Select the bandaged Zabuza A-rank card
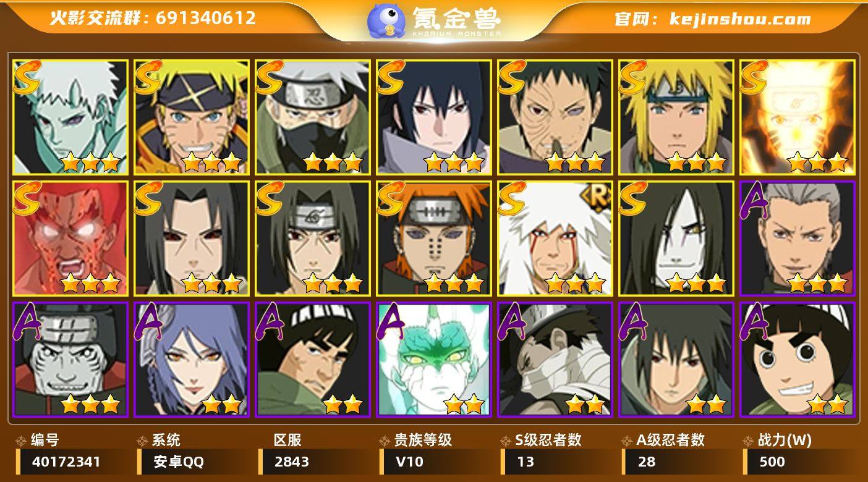 pos(555,360)
